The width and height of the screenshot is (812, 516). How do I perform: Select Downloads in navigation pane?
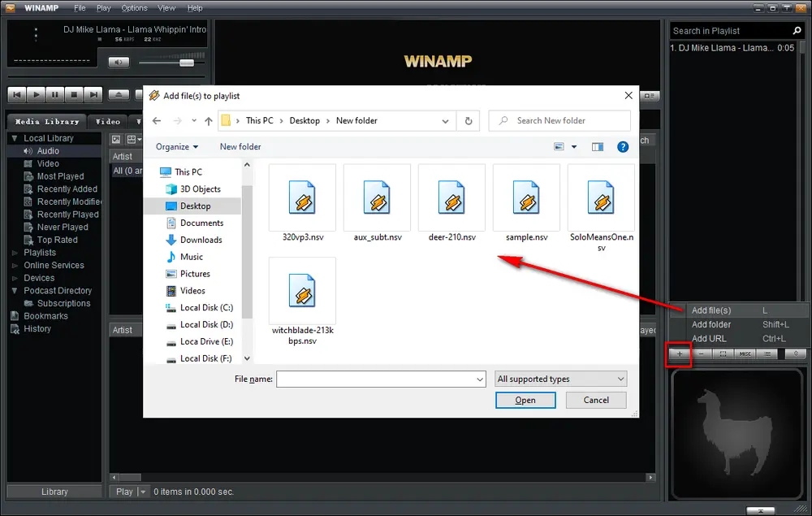coord(201,240)
